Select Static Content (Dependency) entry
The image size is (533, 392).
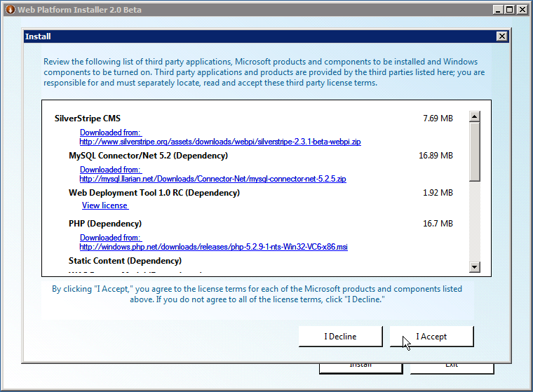click(x=125, y=261)
